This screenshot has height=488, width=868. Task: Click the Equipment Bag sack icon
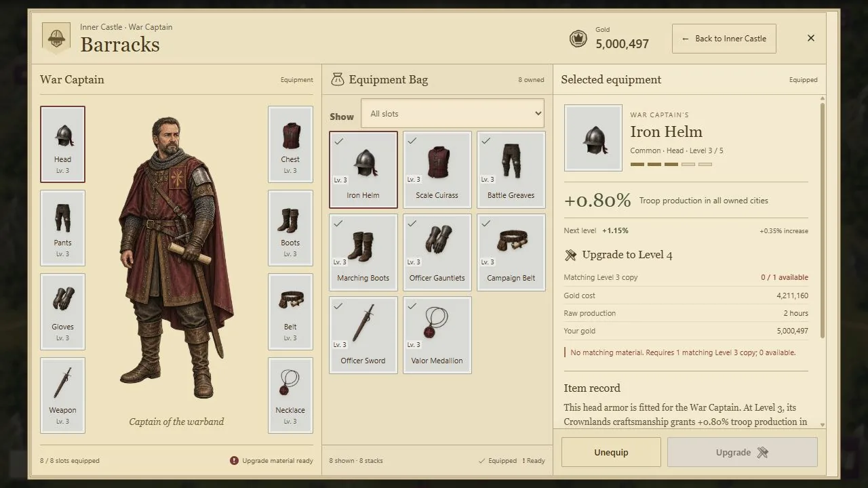[337, 80]
